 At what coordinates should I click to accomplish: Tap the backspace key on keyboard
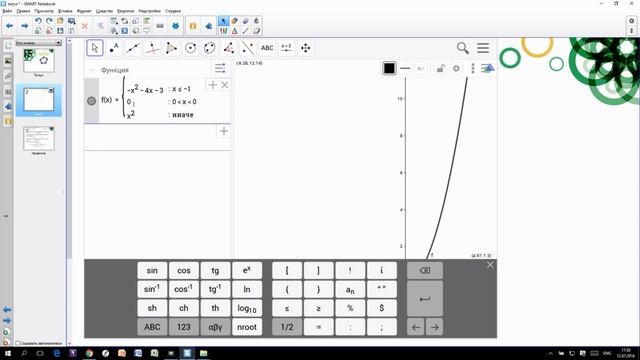pos(425,271)
